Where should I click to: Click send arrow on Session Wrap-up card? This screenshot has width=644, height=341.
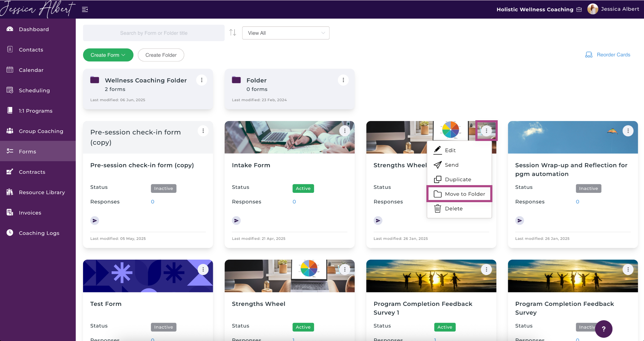tap(519, 221)
